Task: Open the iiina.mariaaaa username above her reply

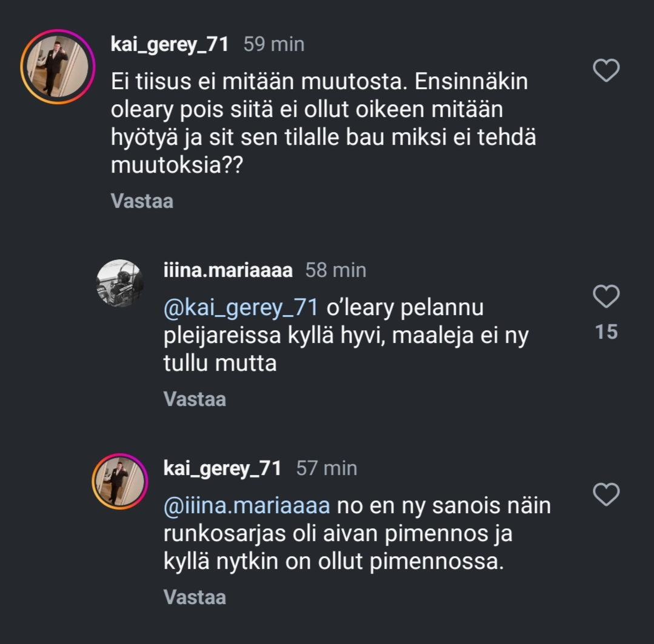Action: [x=228, y=270]
